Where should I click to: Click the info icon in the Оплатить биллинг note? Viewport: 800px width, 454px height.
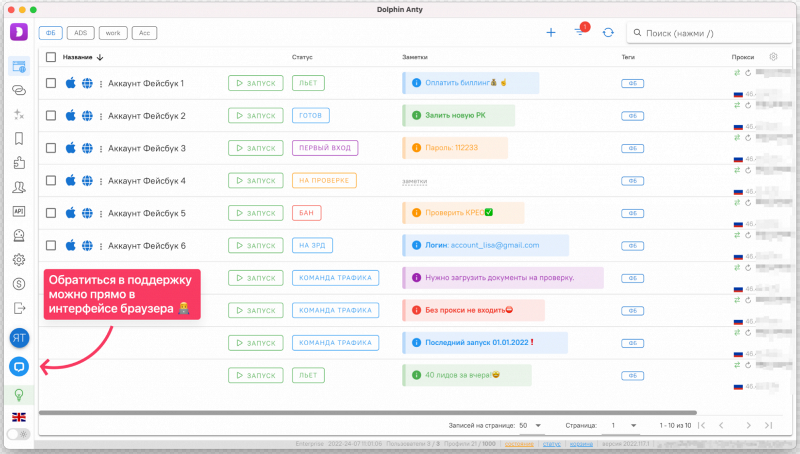[x=416, y=83]
